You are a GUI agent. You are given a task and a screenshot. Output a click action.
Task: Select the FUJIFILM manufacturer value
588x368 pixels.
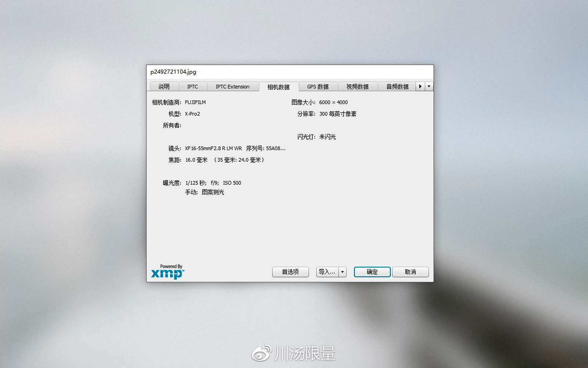(196, 102)
